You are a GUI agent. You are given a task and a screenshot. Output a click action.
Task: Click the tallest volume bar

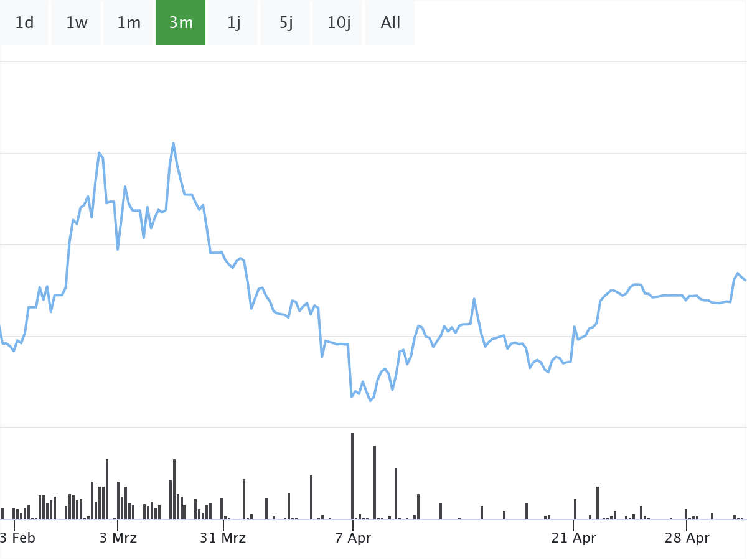(x=352, y=476)
